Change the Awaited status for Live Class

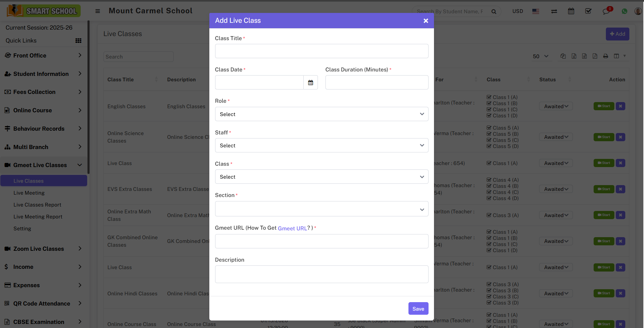click(556, 163)
